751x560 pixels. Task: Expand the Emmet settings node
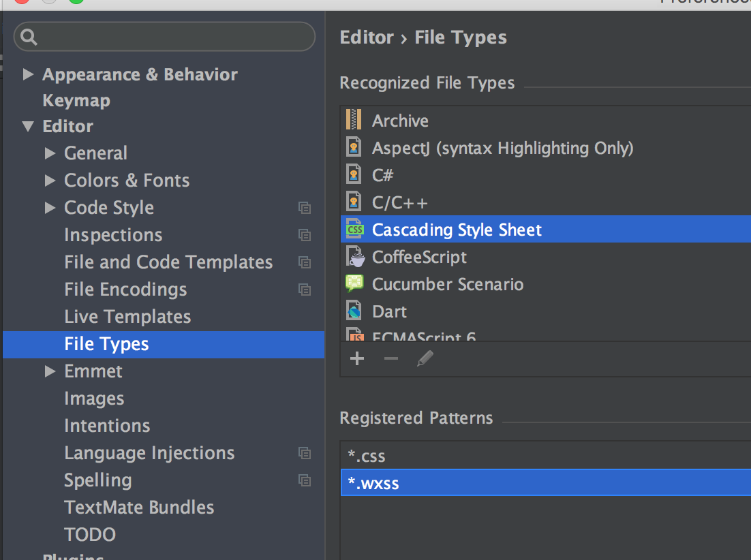point(50,371)
